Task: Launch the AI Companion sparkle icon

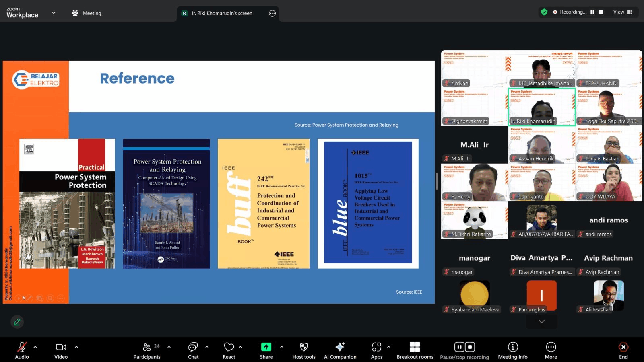Action: [x=340, y=347]
